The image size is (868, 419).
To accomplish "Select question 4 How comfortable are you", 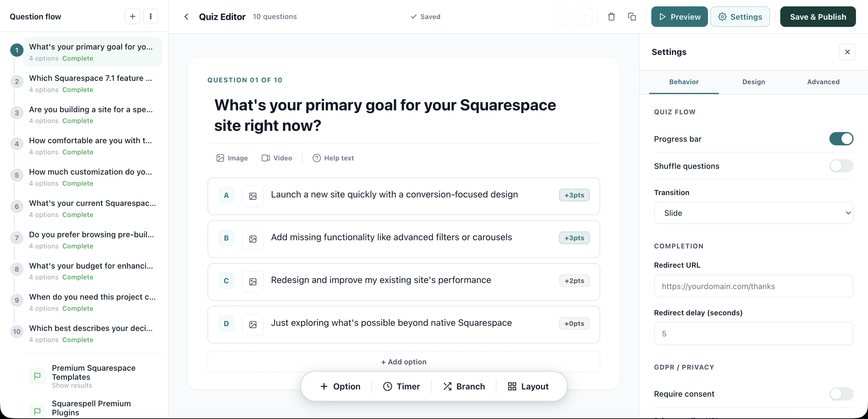I will (92, 146).
